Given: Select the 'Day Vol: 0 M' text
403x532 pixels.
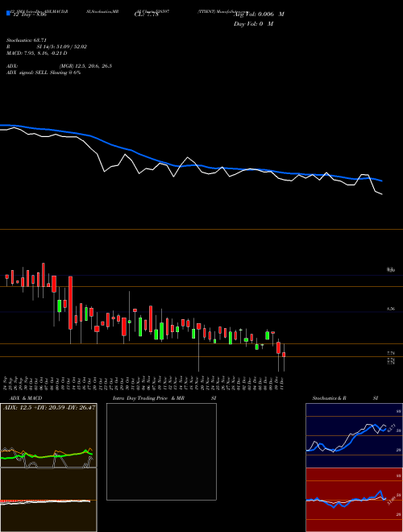Looking at the screenshot, I should (x=253, y=23).
